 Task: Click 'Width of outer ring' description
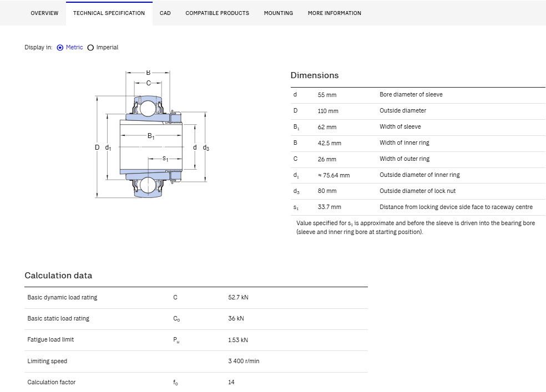tap(405, 159)
